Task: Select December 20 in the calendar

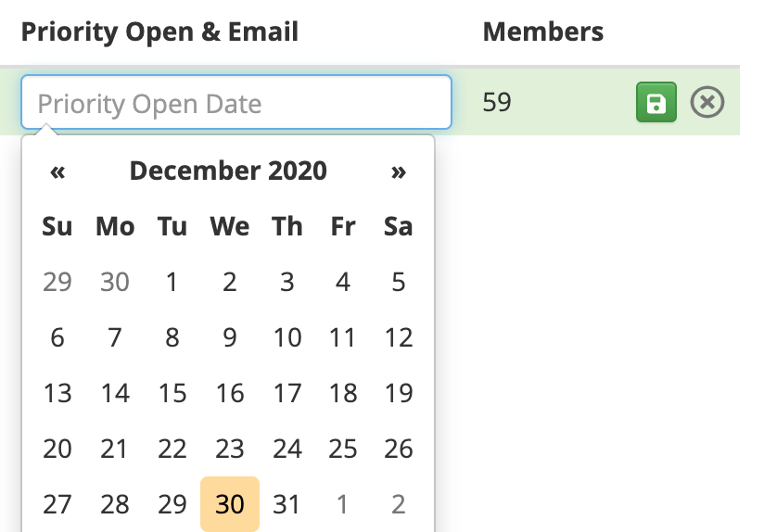Action: pyautogui.click(x=57, y=449)
